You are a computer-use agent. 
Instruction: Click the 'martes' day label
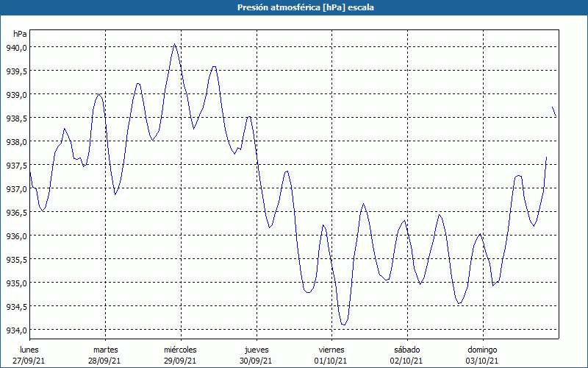106,350
